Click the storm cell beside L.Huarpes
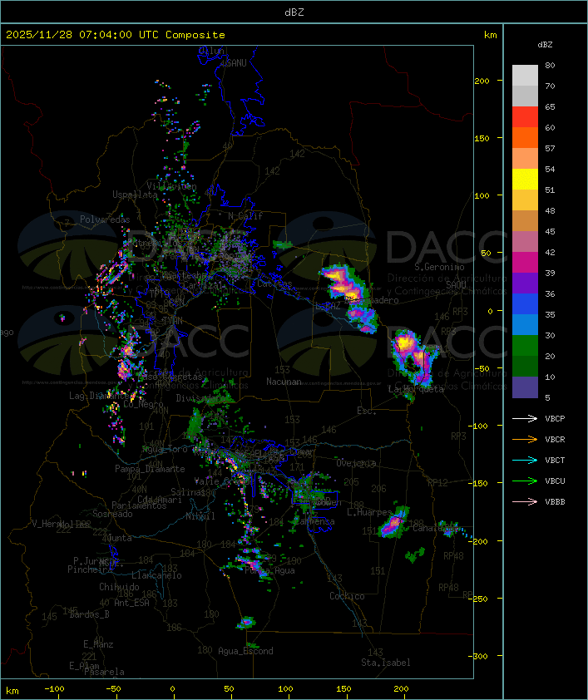The image size is (588, 700). pyautogui.click(x=395, y=523)
